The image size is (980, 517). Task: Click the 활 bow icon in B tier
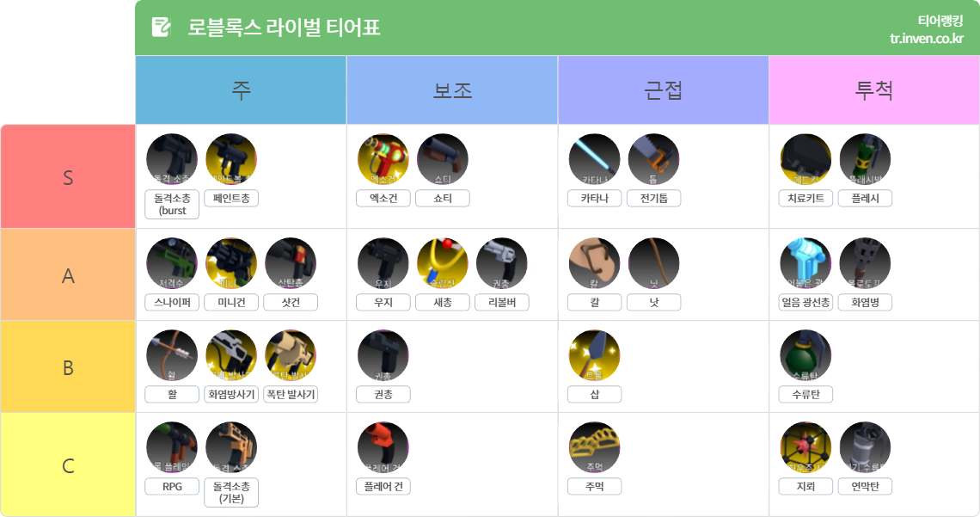172,355
